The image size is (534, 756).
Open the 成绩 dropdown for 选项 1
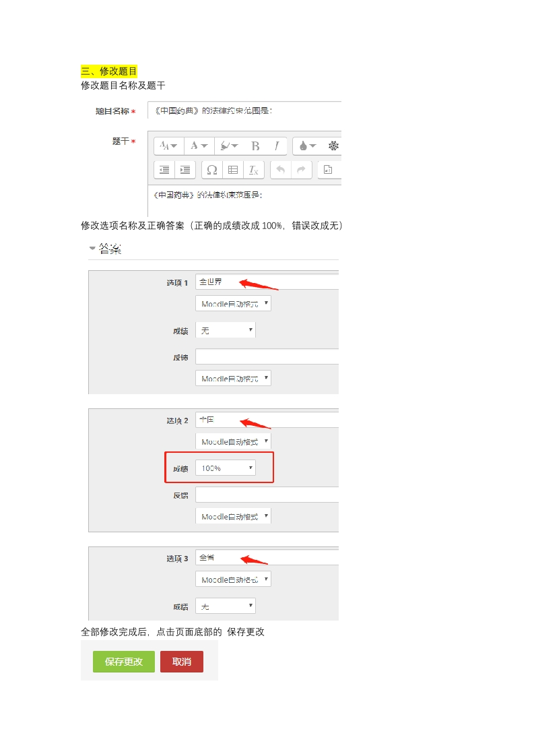(226, 330)
